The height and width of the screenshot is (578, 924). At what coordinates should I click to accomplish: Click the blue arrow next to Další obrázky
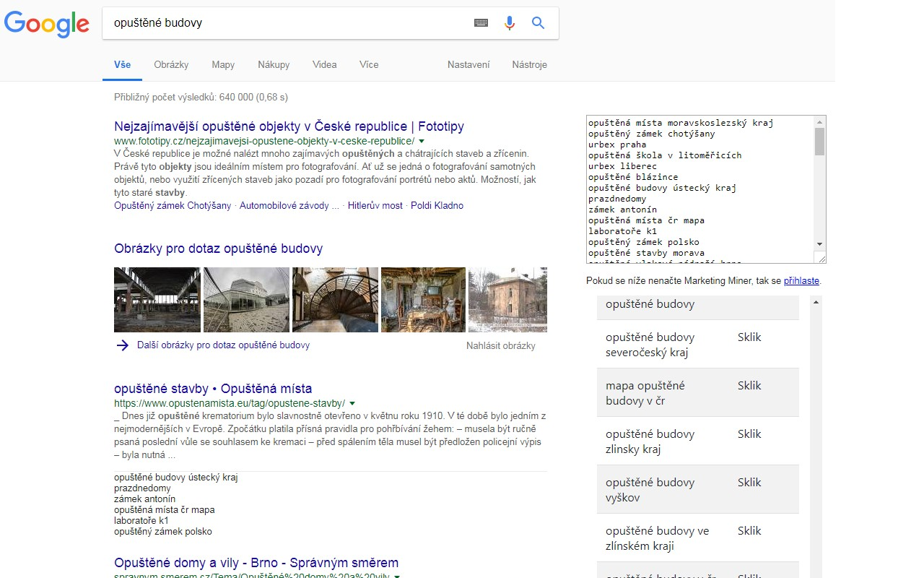coord(121,345)
